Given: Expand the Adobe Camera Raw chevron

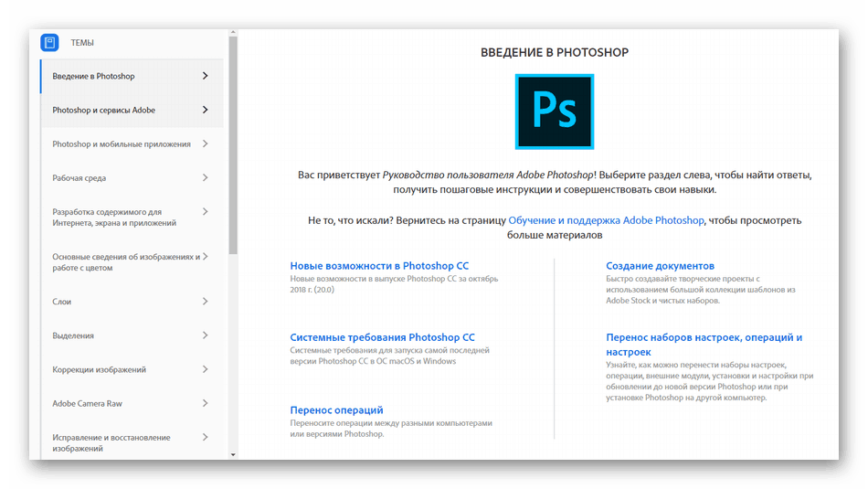Looking at the screenshot, I should (x=205, y=403).
